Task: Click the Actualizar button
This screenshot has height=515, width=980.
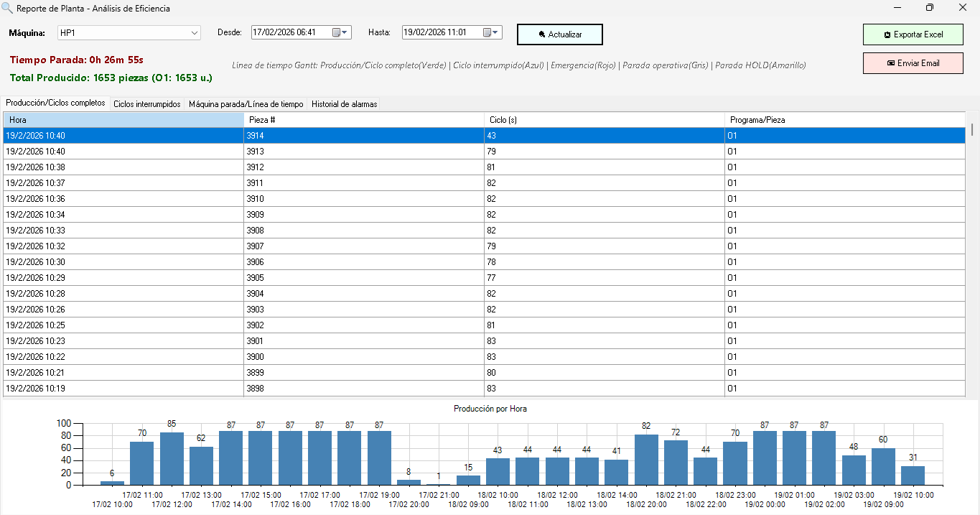Action: (x=560, y=34)
